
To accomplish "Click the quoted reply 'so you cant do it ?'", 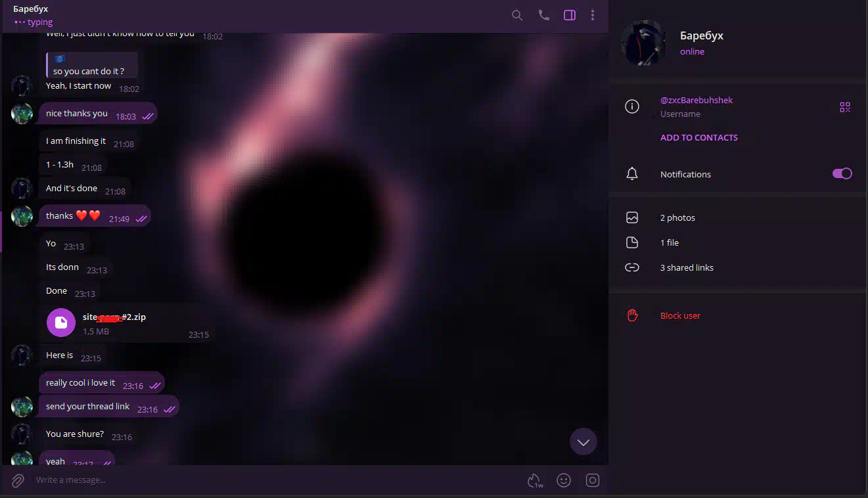I will coord(92,65).
